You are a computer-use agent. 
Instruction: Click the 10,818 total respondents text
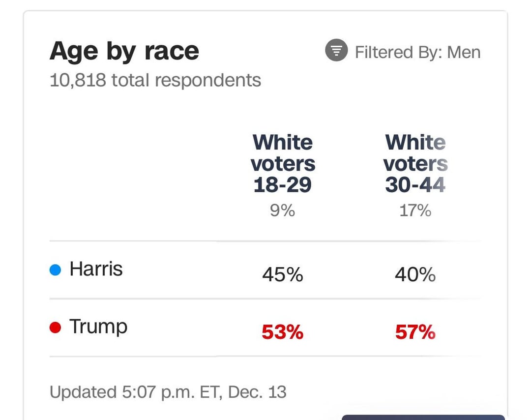(x=155, y=81)
